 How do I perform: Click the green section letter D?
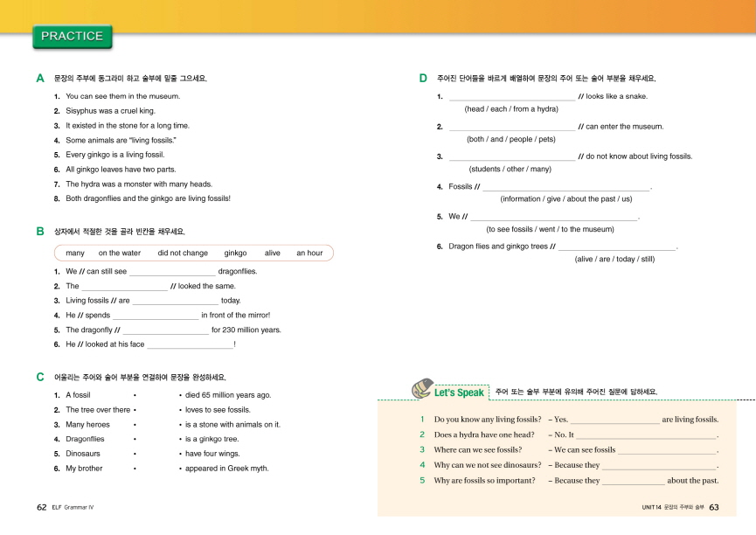(x=423, y=79)
